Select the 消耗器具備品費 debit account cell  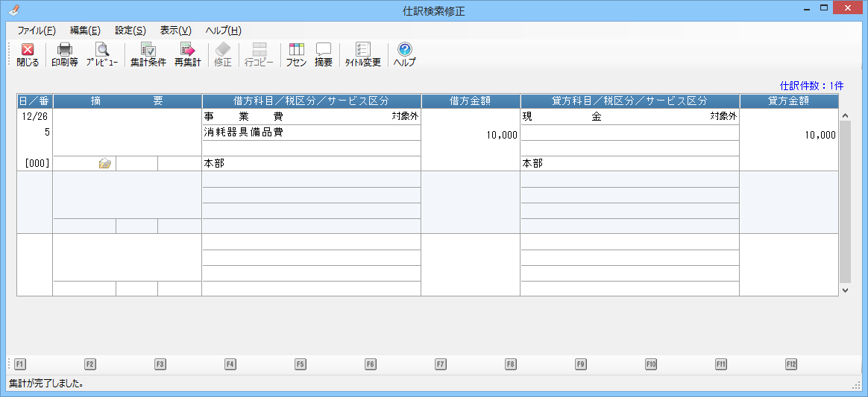click(x=310, y=133)
